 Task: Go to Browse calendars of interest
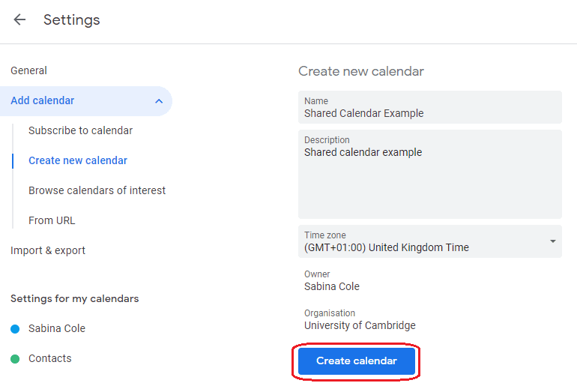pos(97,190)
